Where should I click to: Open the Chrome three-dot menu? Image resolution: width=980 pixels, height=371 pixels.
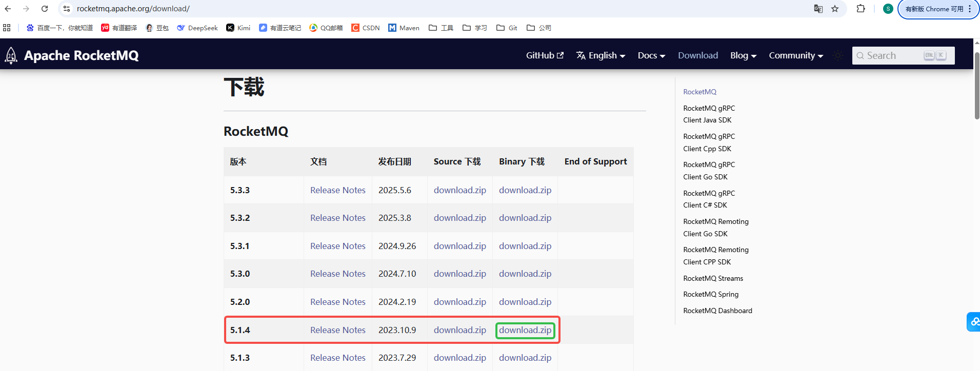970,9
